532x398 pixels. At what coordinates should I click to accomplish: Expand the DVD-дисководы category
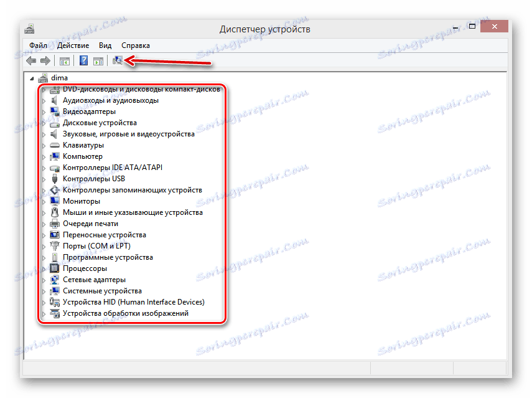[x=44, y=88]
